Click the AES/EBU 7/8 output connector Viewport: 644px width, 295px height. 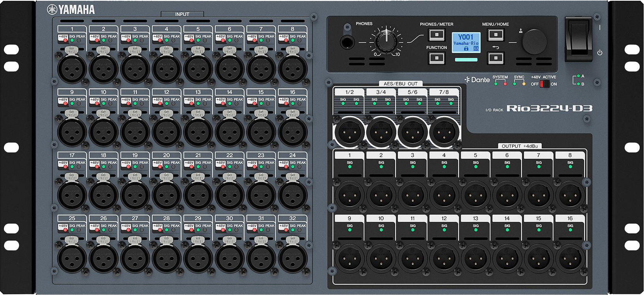point(444,132)
